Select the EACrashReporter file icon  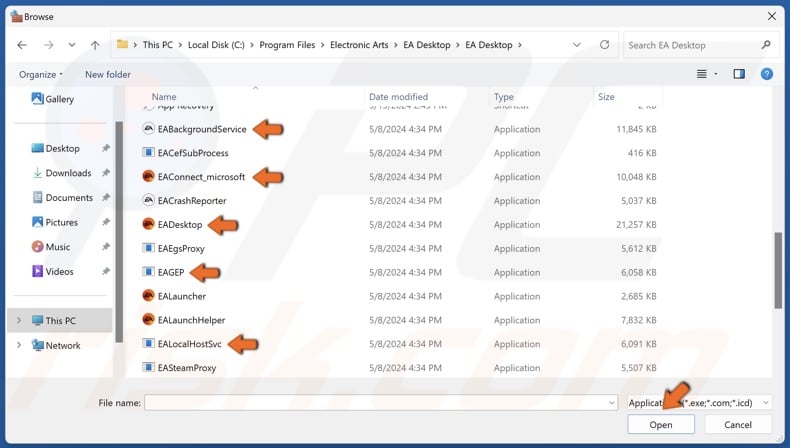pyautogui.click(x=148, y=201)
